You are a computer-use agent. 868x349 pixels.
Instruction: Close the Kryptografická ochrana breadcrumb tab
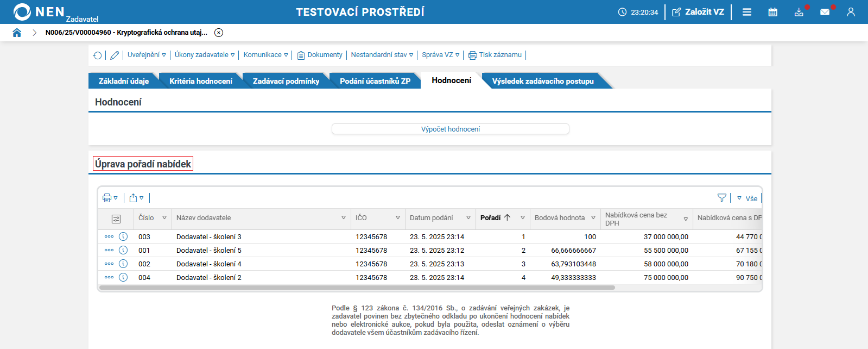[x=219, y=33]
